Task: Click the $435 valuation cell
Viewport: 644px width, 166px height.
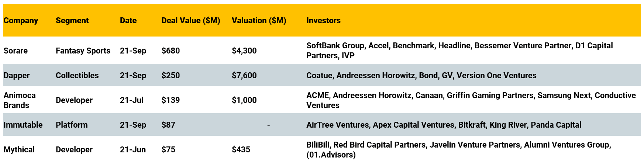Action: [241, 150]
